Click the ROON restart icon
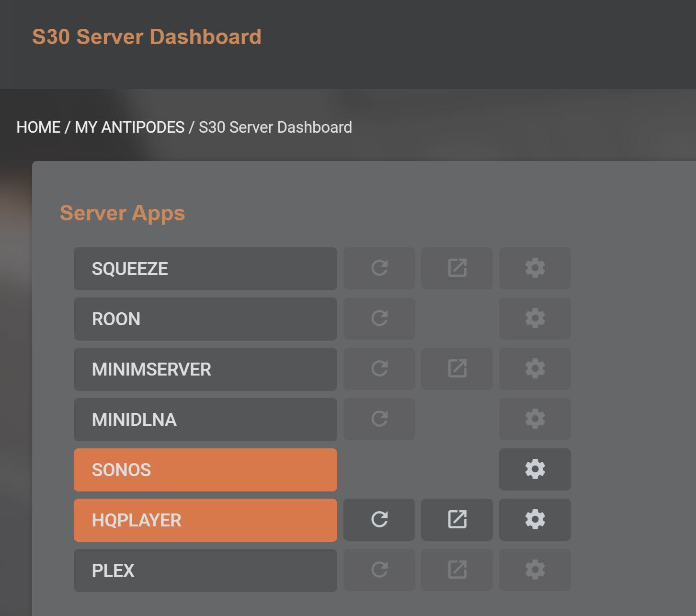The height and width of the screenshot is (616, 696). (379, 319)
